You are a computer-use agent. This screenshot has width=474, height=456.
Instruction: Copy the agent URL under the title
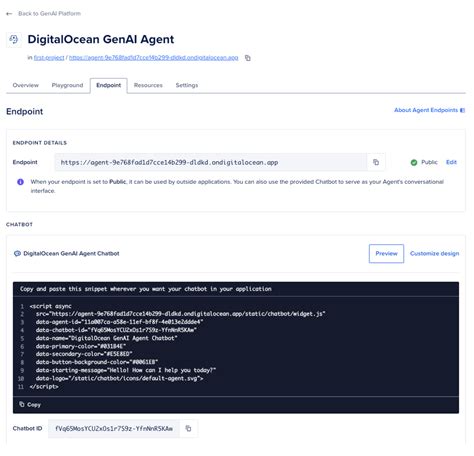pyautogui.click(x=248, y=58)
